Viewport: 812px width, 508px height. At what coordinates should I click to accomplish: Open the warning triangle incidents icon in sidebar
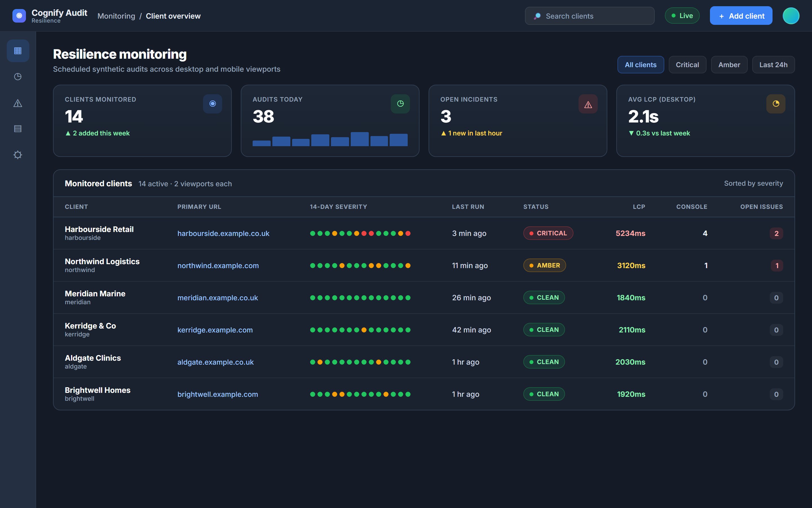click(x=18, y=103)
